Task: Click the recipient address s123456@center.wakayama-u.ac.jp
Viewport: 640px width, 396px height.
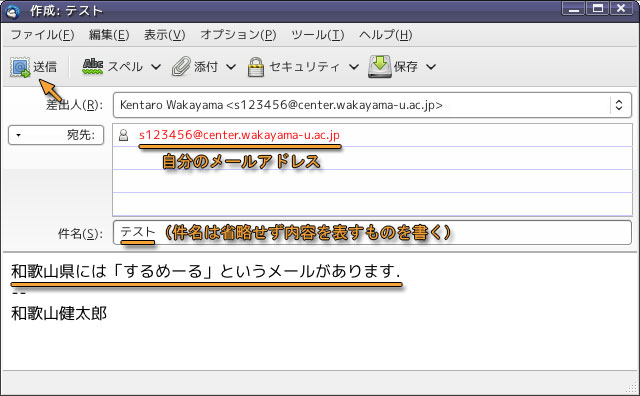Action: [x=239, y=135]
